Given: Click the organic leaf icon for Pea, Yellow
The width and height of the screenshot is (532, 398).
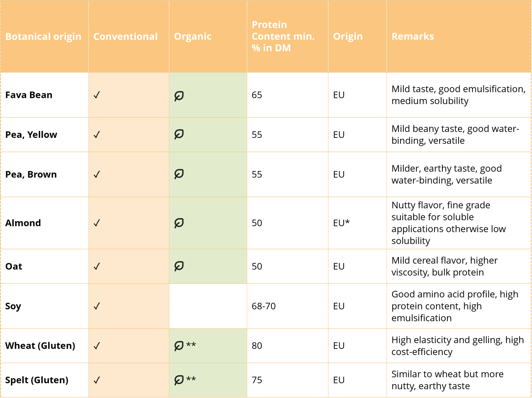Looking at the screenshot, I should coord(179,134).
